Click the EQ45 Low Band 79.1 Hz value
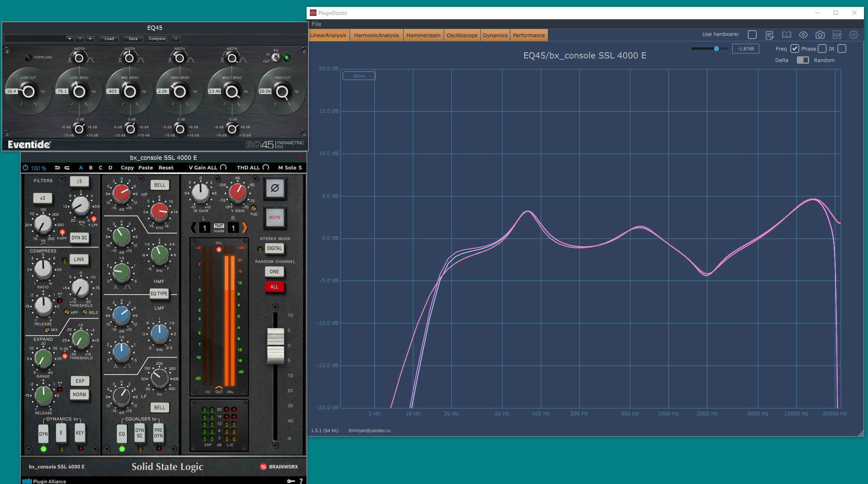The height and width of the screenshot is (484, 868). pos(62,91)
